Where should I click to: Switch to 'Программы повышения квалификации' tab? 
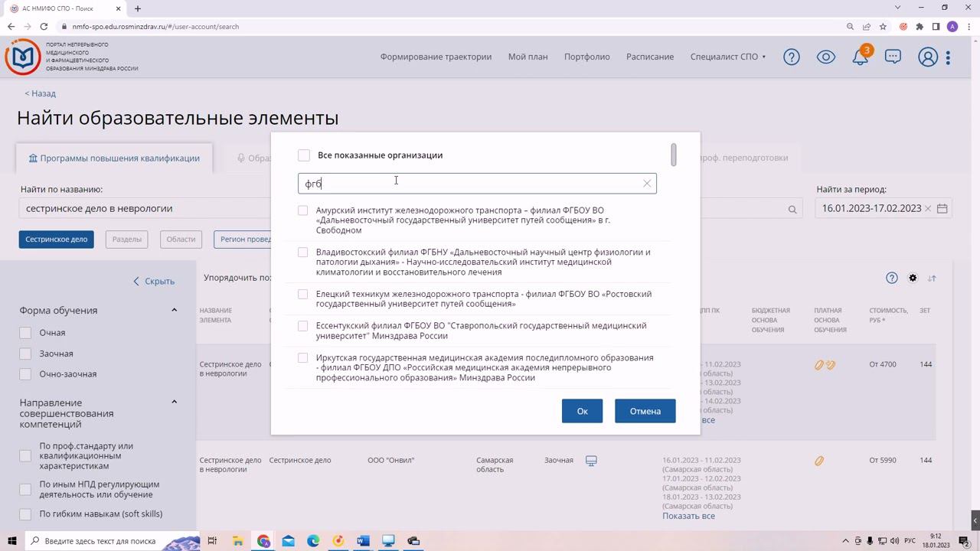[x=114, y=158]
